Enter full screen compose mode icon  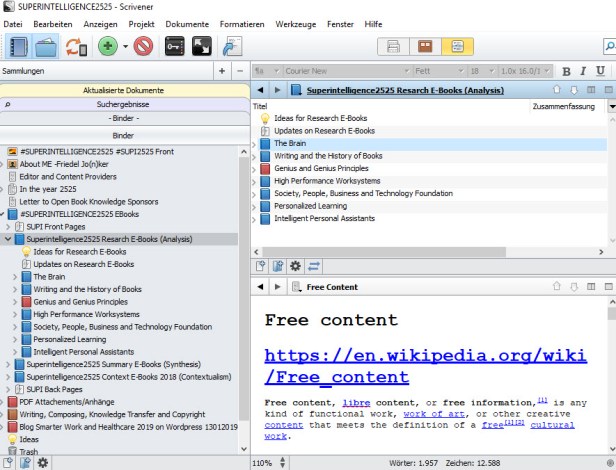(201, 46)
